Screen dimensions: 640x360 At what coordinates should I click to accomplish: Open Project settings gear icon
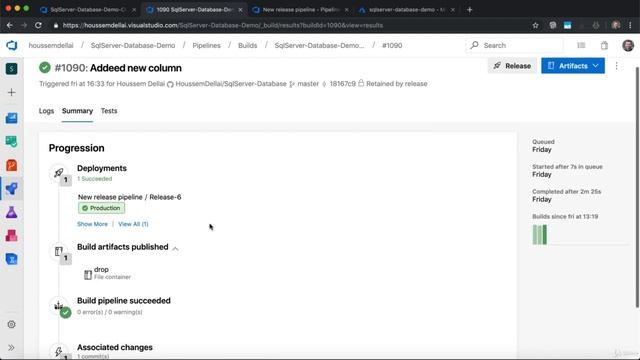point(11,324)
